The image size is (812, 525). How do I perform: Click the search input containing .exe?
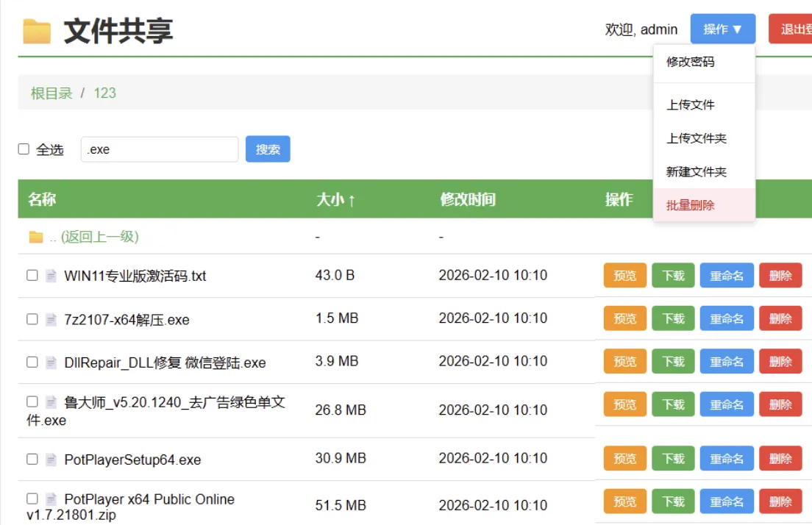tap(159, 149)
